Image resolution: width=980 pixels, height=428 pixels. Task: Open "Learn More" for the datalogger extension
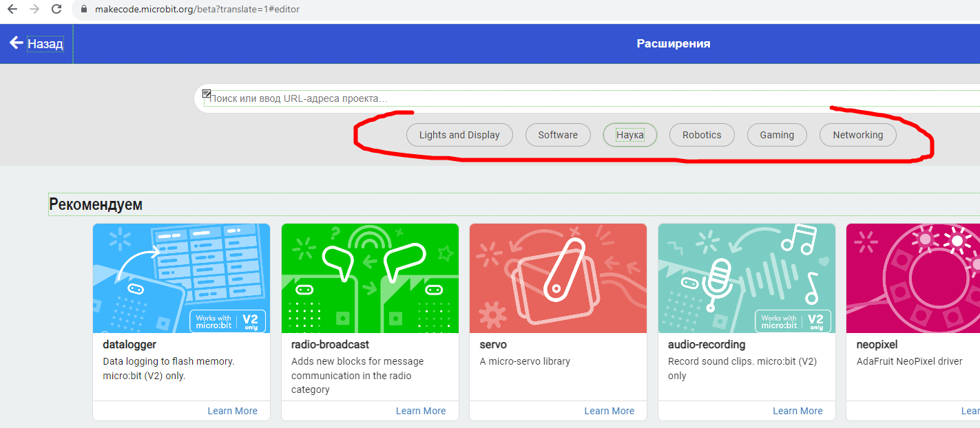pos(232,411)
